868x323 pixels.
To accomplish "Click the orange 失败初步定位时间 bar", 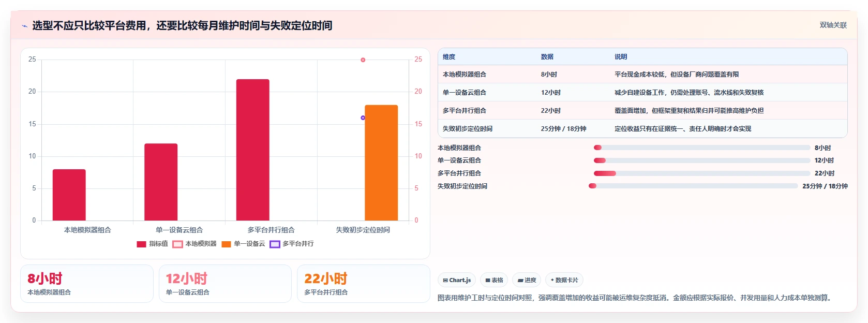I will (x=381, y=163).
